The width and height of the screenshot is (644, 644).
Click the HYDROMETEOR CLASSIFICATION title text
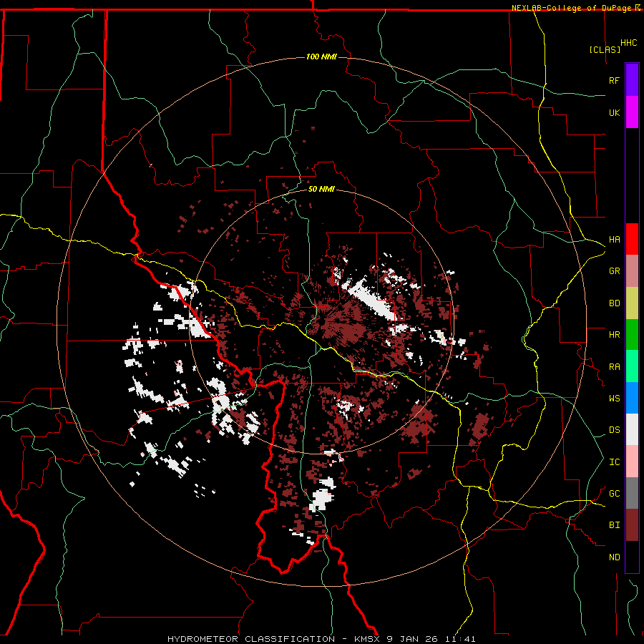pos(251,639)
